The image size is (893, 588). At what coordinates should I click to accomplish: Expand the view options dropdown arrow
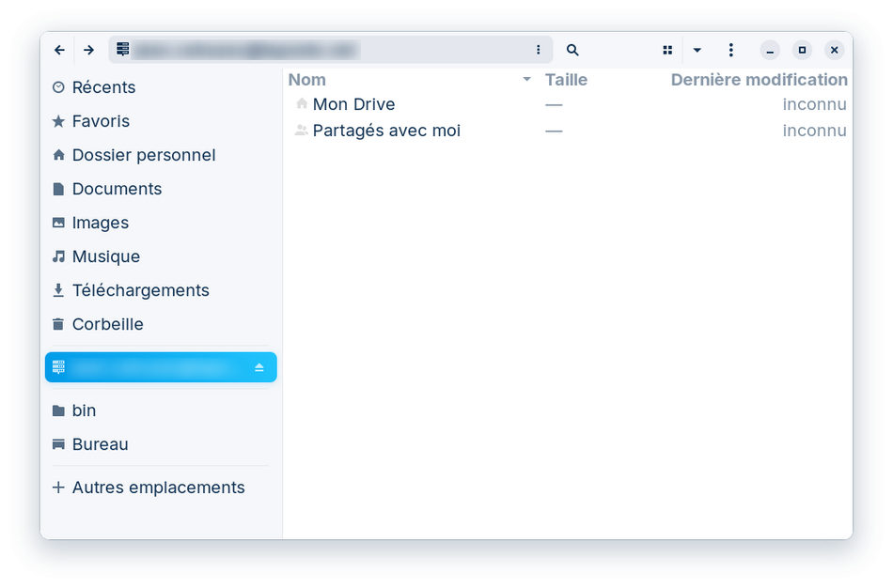point(697,50)
